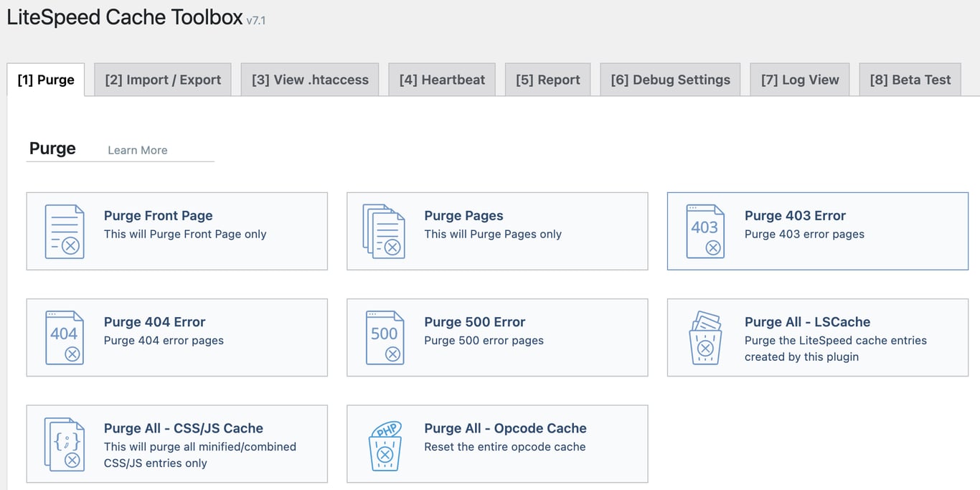Select the currently active Purge tab

[x=45, y=79]
